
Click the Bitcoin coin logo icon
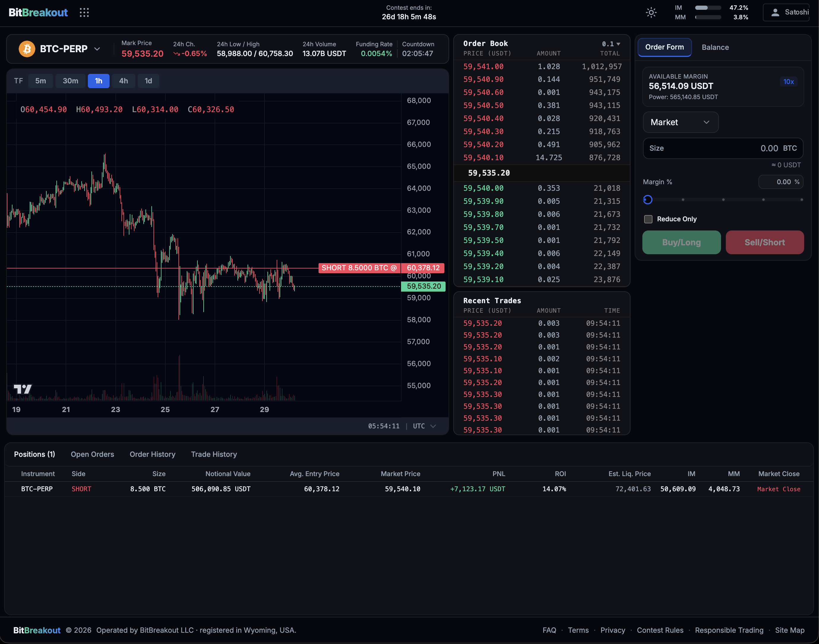[x=27, y=49]
